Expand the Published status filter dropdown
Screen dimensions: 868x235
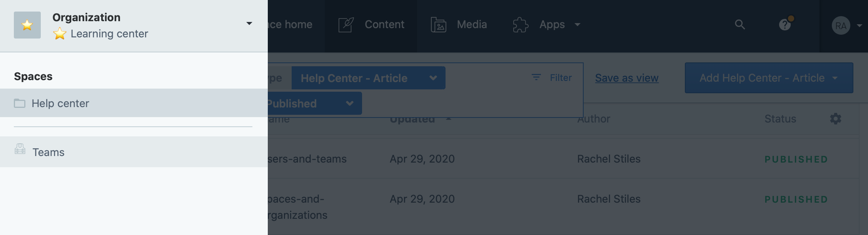coord(315,103)
